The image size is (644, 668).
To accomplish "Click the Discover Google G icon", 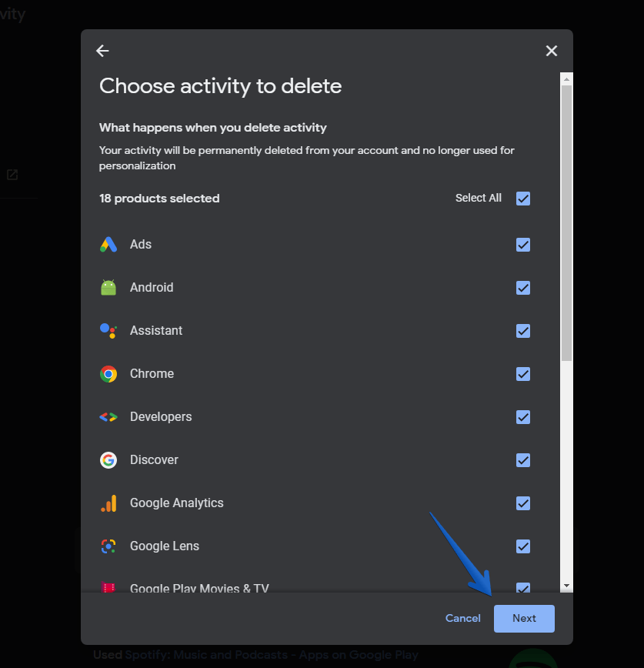I will pos(108,460).
